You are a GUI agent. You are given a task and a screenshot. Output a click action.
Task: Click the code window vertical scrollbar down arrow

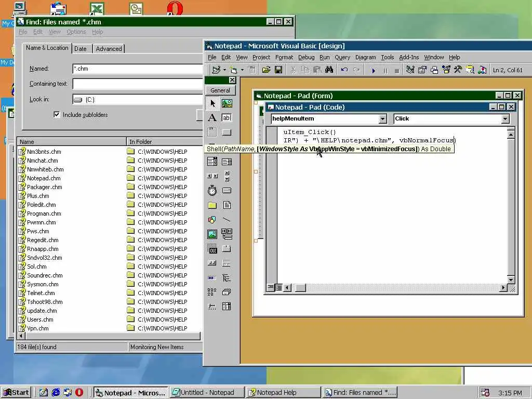pyautogui.click(x=511, y=280)
